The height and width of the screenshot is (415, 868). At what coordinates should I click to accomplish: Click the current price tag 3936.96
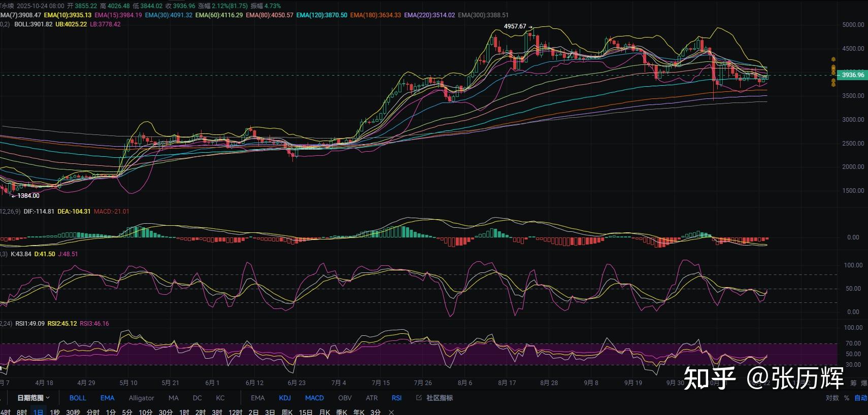point(852,75)
